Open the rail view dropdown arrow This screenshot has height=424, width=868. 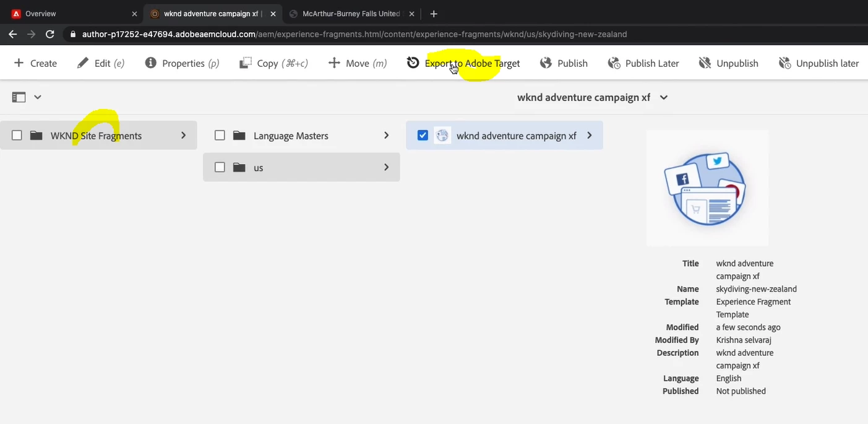tap(38, 97)
